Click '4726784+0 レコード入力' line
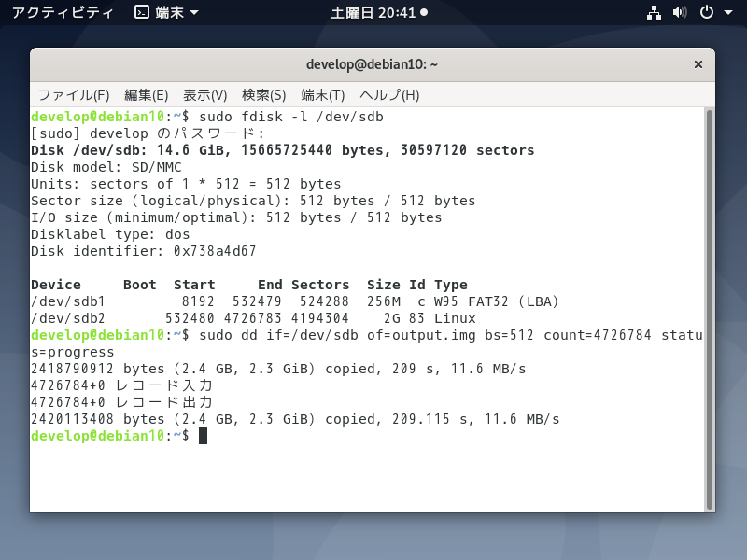Image resolution: width=747 pixels, height=560 pixels. point(121,385)
